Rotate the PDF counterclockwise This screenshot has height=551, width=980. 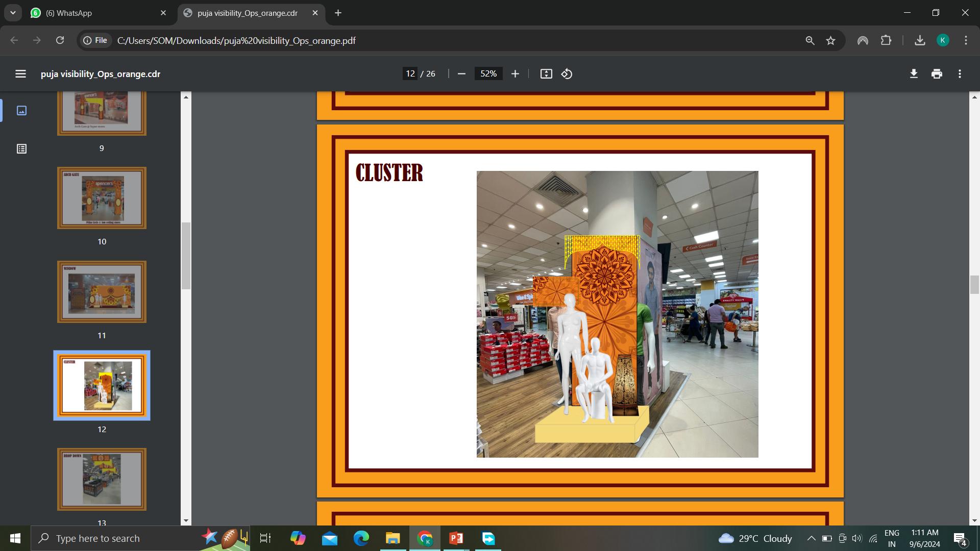(x=567, y=74)
